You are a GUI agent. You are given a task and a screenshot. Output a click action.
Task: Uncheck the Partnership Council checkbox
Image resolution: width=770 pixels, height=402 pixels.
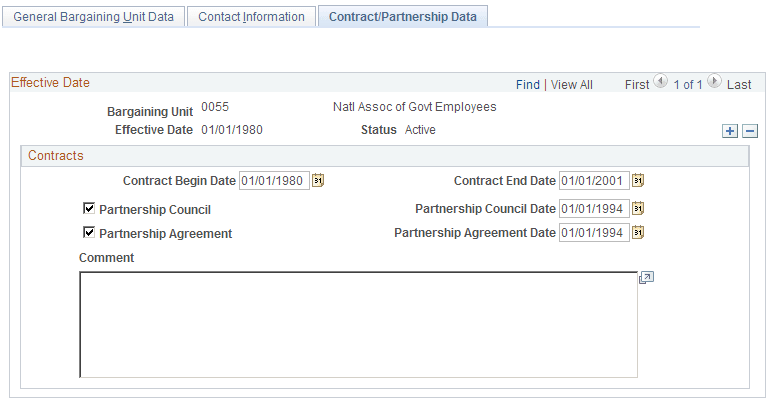tap(90, 209)
